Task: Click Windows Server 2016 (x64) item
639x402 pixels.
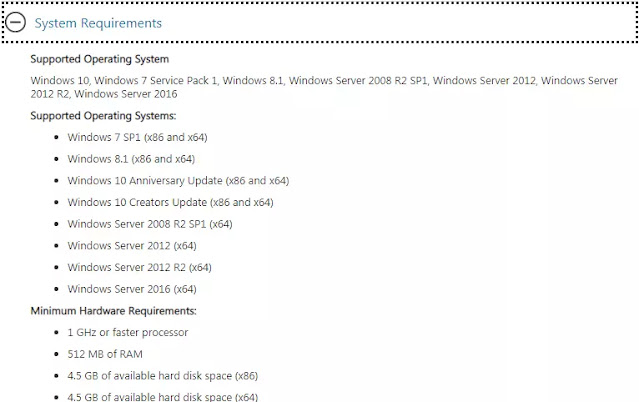Action: 132,289
